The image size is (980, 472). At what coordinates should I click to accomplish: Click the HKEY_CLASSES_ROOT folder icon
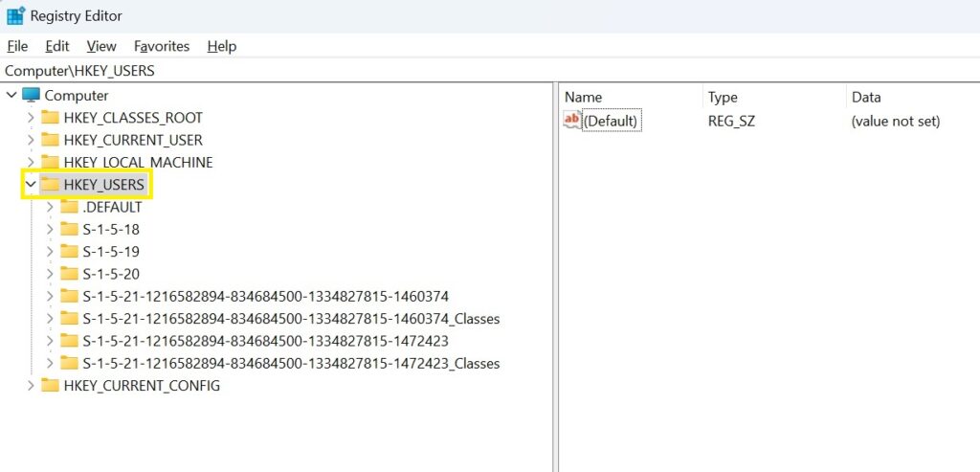coord(50,118)
